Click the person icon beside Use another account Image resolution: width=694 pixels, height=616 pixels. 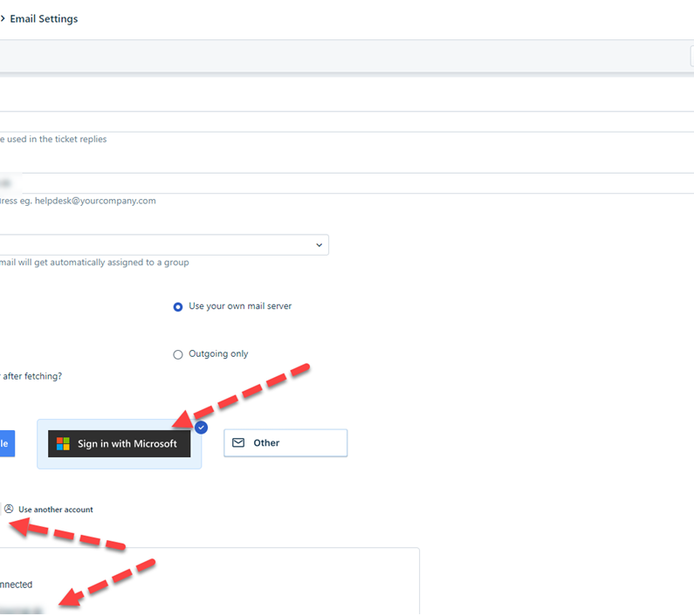pos(9,509)
